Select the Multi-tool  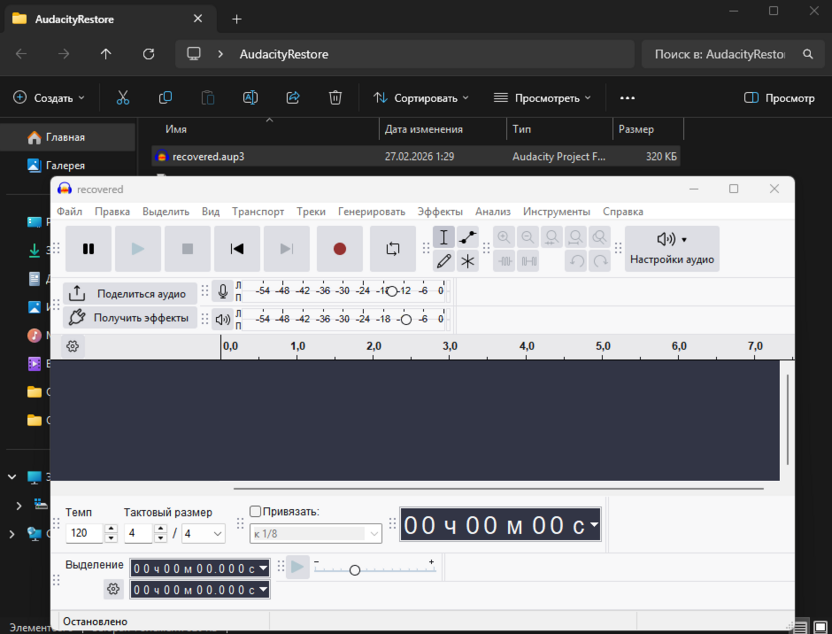(x=467, y=260)
